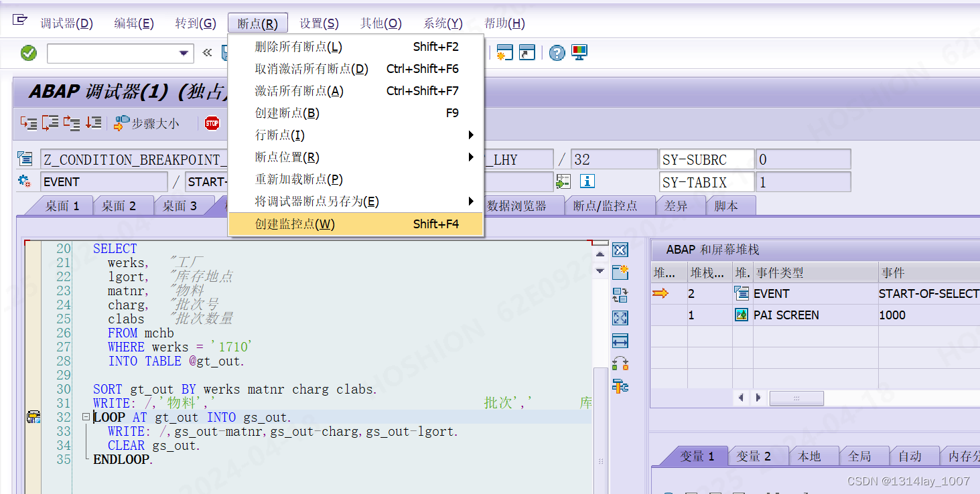
Task: Switch to the 自动 variables tab
Action: pos(910,457)
